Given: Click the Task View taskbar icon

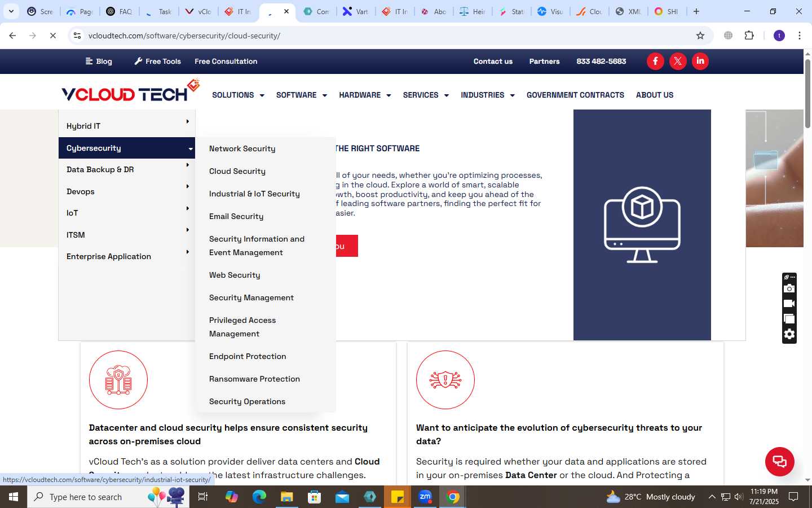Looking at the screenshot, I should click(x=203, y=497).
